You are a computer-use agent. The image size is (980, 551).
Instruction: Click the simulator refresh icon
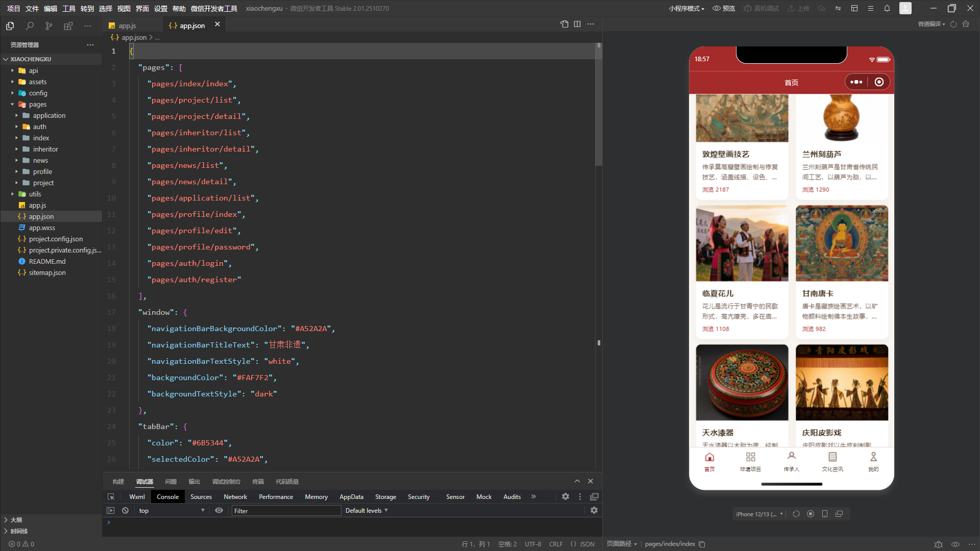[x=796, y=514]
